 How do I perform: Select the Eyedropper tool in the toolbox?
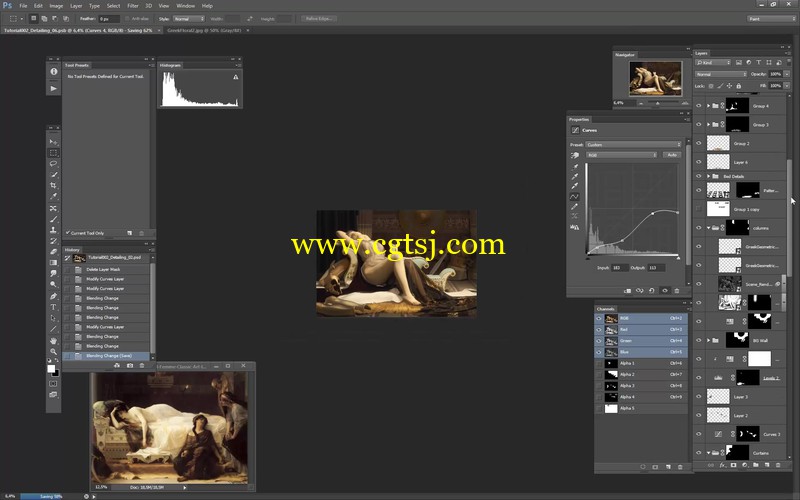(x=53, y=197)
